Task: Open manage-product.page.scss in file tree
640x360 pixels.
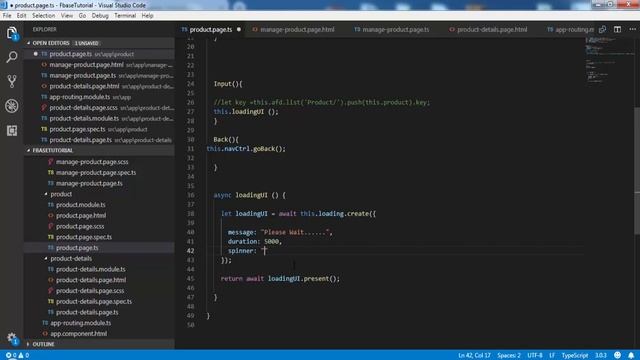Action: (99, 162)
